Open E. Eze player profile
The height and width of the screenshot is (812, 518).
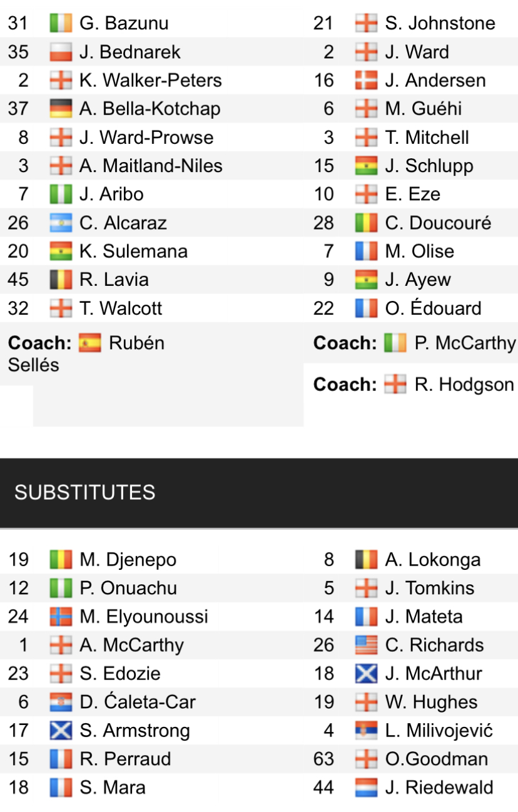412,195
